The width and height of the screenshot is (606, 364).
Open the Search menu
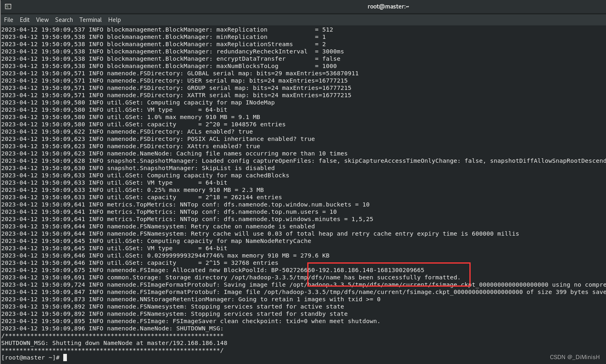pos(64,20)
